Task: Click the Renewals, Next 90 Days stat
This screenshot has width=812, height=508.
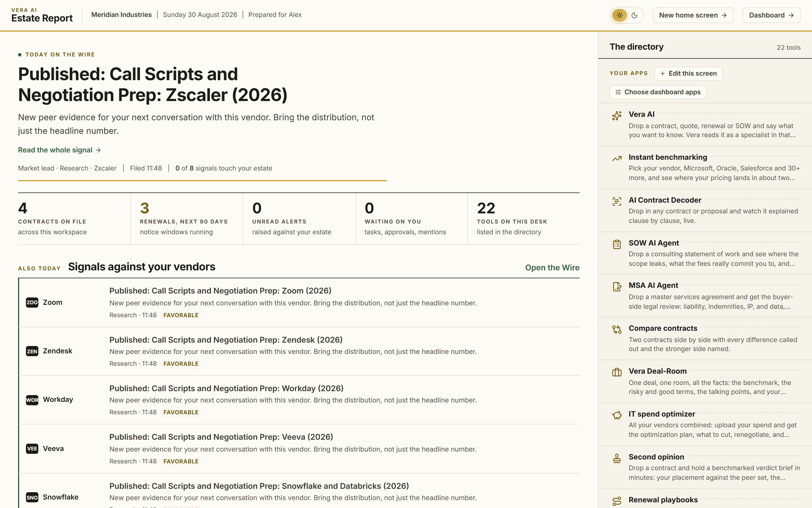Action: [x=187, y=218]
